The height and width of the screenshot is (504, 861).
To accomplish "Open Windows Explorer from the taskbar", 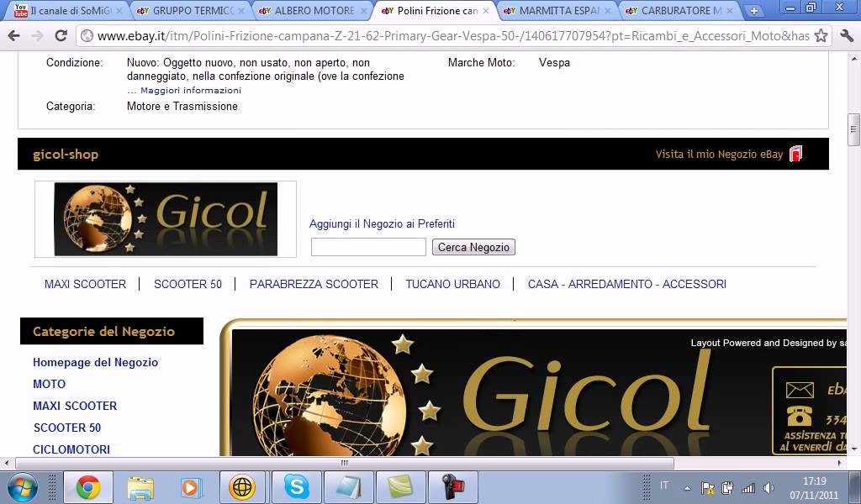I will pyautogui.click(x=140, y=487).
